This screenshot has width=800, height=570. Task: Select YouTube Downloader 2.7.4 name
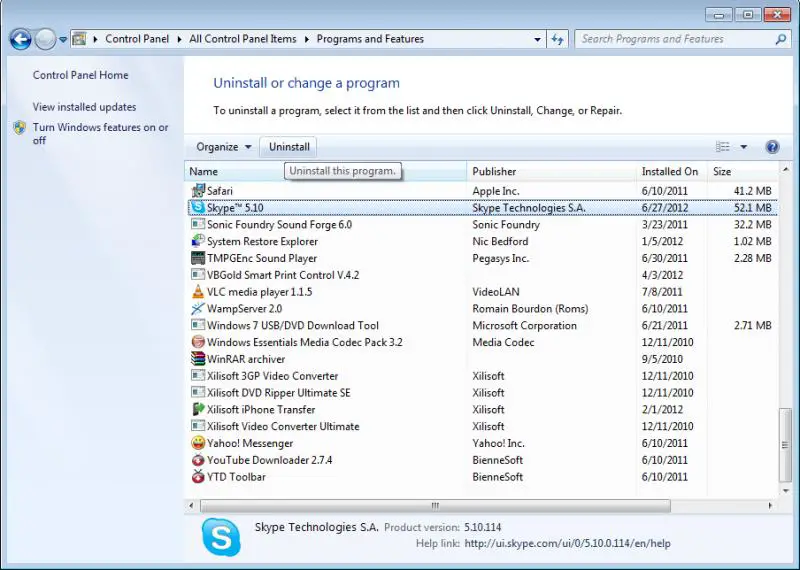pyautogui.click(x=269, y=460)
